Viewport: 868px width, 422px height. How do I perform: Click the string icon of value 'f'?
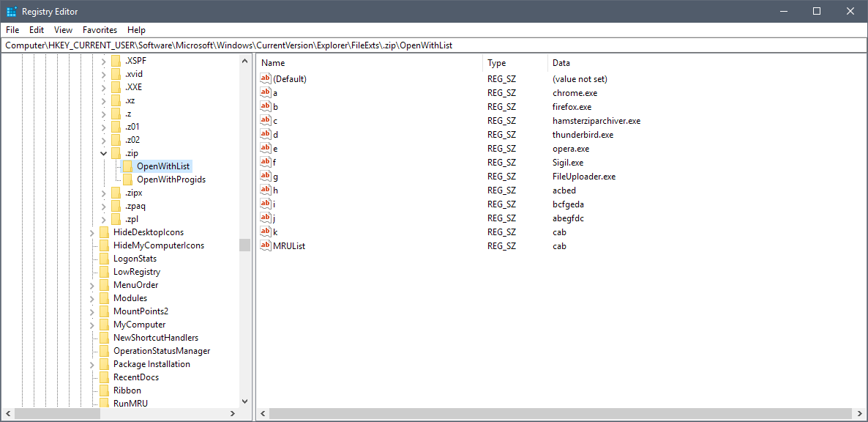point(266,162)
